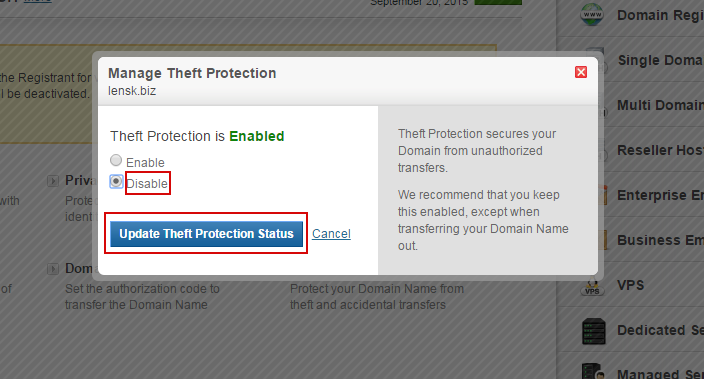Click Update Theft Protection Status button

pyautogui.click(x=207, y=234)
